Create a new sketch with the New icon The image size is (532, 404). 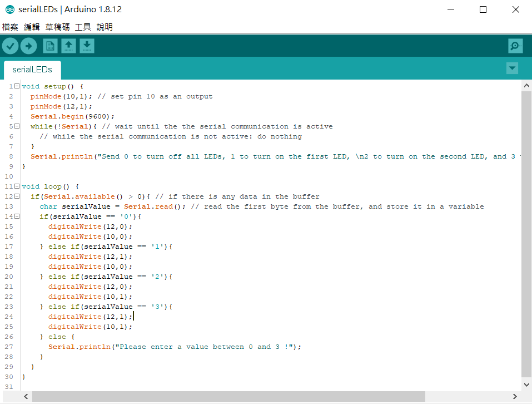pyautogui.click(x=50, y=46)
